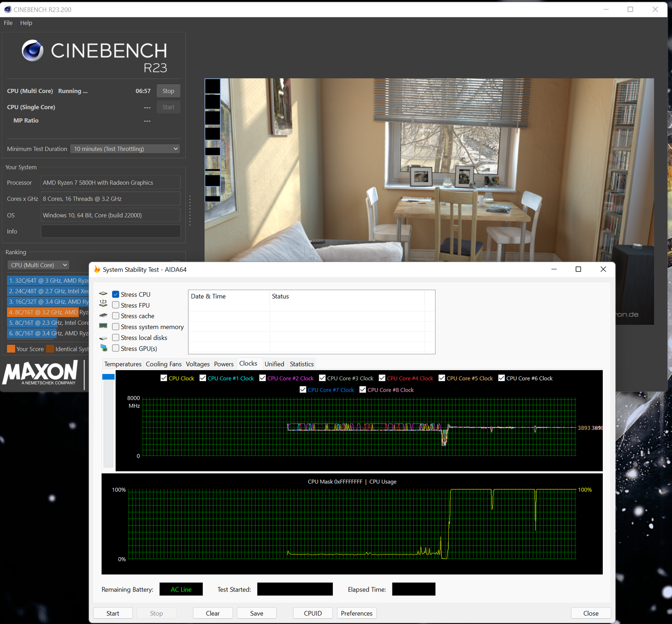Maximize the AIDA64 System Stability Test window

578,269
